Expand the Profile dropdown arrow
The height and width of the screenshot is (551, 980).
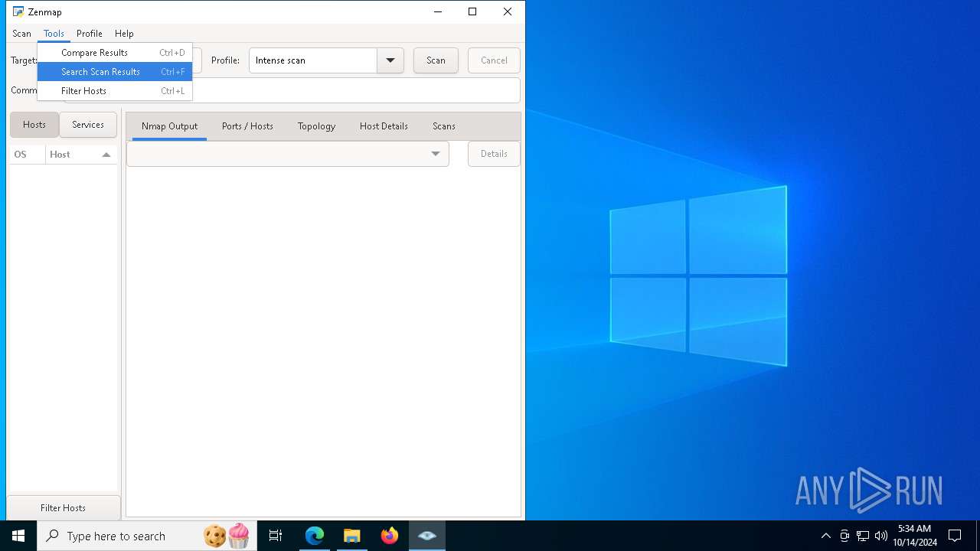pos(390,60)
